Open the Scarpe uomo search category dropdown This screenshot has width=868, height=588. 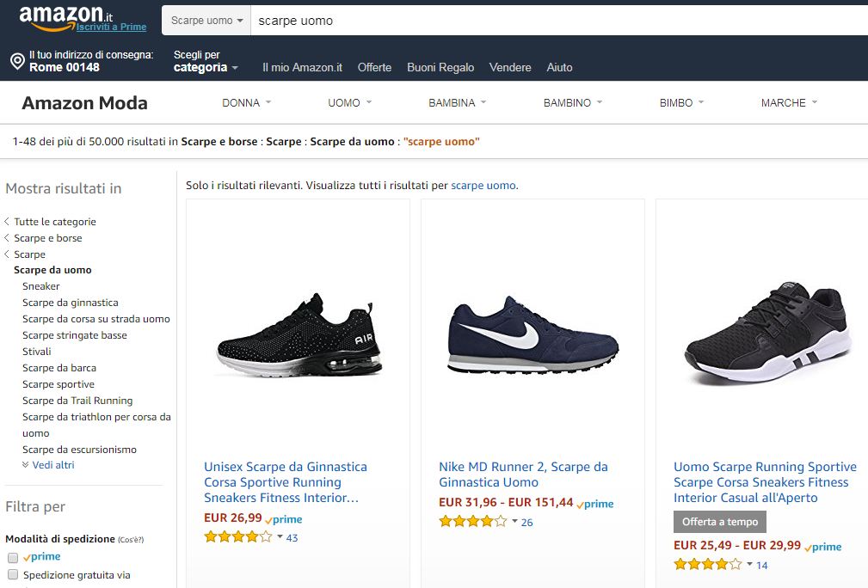[206, 20]
